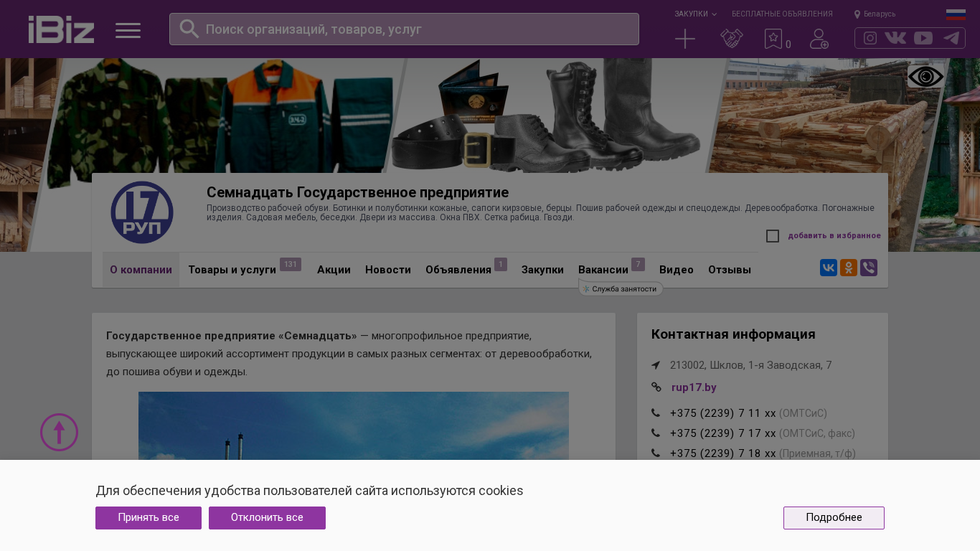
Task: Open the company photo below description
Action: pos(354,426)
